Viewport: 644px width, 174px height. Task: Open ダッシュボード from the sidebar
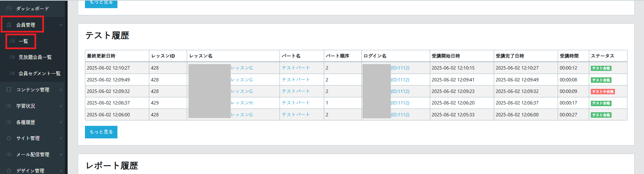(32, 8)
